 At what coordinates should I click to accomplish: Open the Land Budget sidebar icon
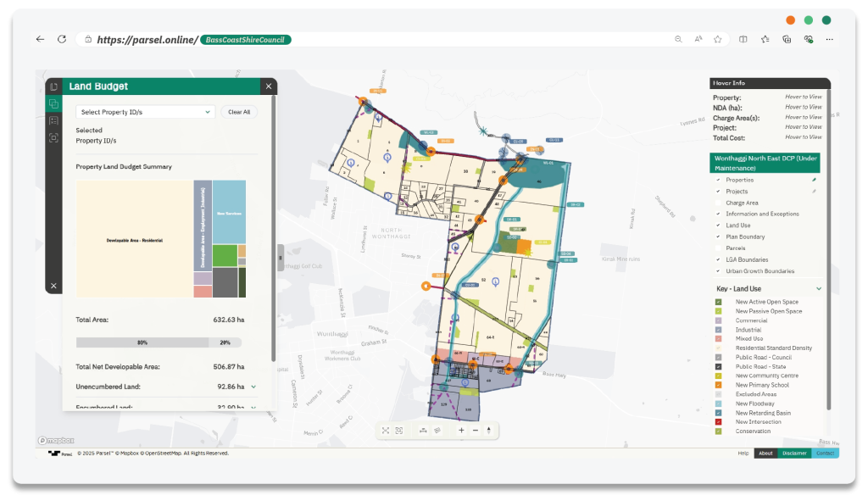pyautogui.click(x=53, y=103)
